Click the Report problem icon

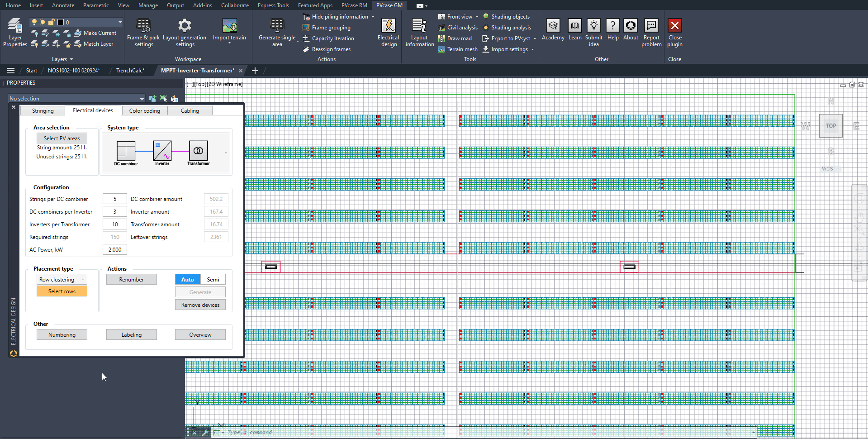click(651, 26)
